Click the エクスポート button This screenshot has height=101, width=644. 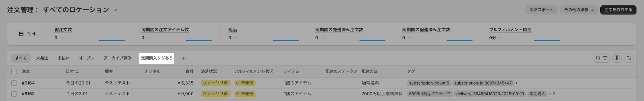pos(541,10)
